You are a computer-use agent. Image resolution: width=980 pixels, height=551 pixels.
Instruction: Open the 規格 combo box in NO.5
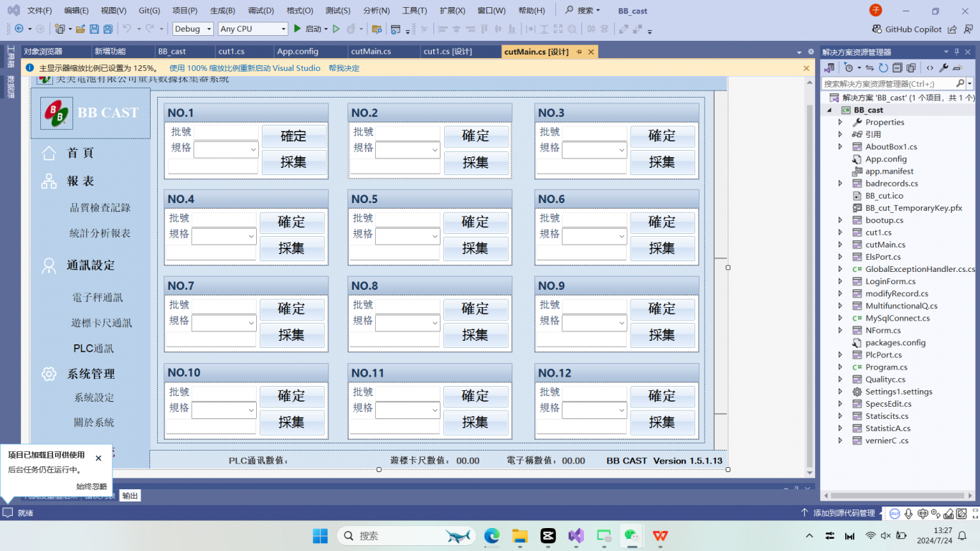coord(435,237)
